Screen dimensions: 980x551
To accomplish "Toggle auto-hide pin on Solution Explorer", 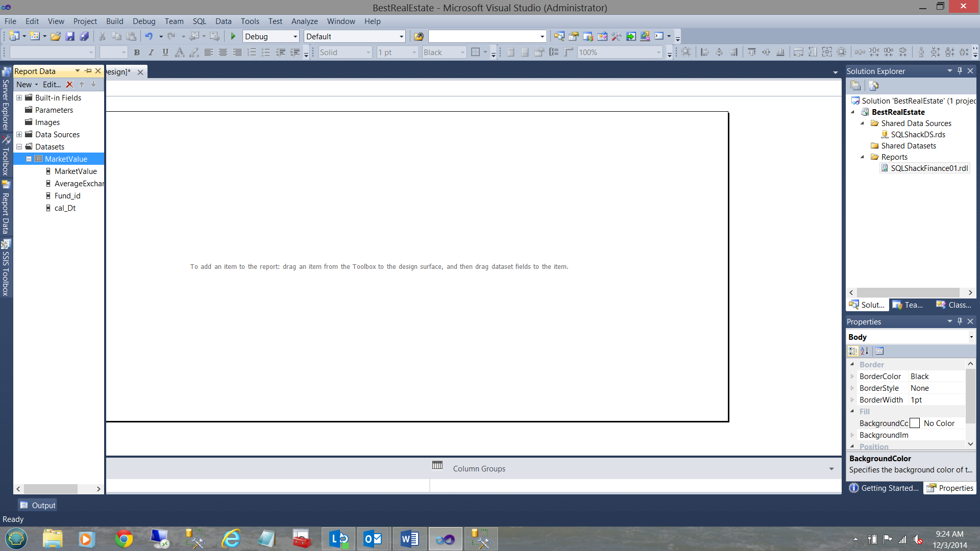I will coord(960,71).
